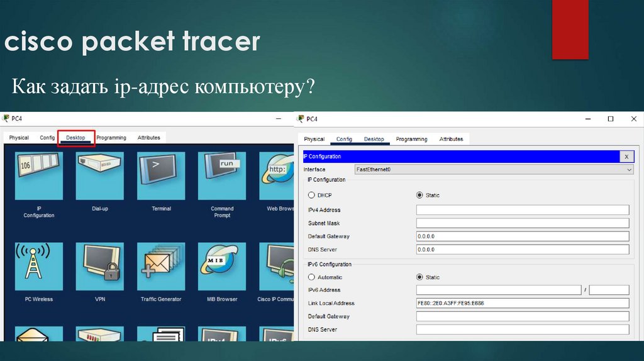This screenshot has width=644, height=361.
Task: Launch the VPN app icon
Action: coord(100,266)
